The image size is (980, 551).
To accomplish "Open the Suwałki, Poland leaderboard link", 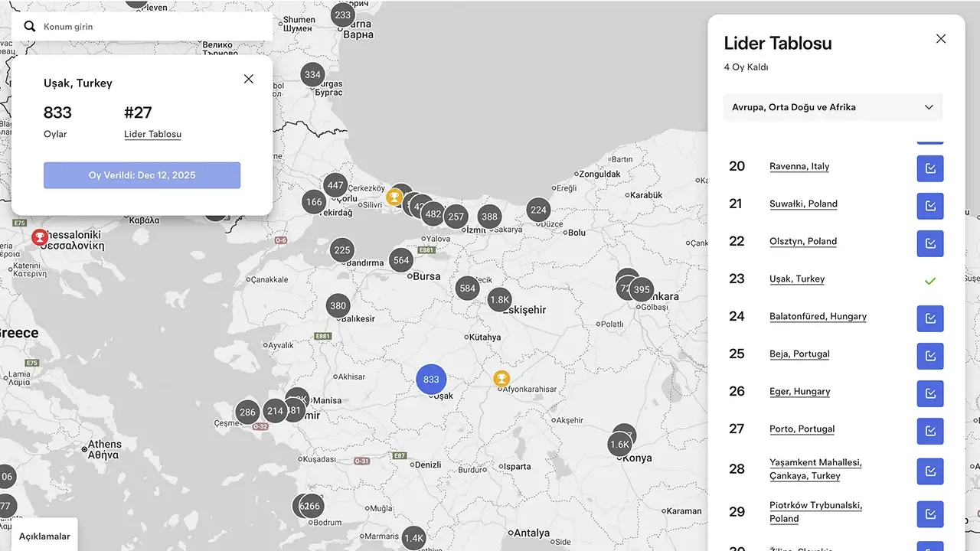I will click(x=803, y=204).
